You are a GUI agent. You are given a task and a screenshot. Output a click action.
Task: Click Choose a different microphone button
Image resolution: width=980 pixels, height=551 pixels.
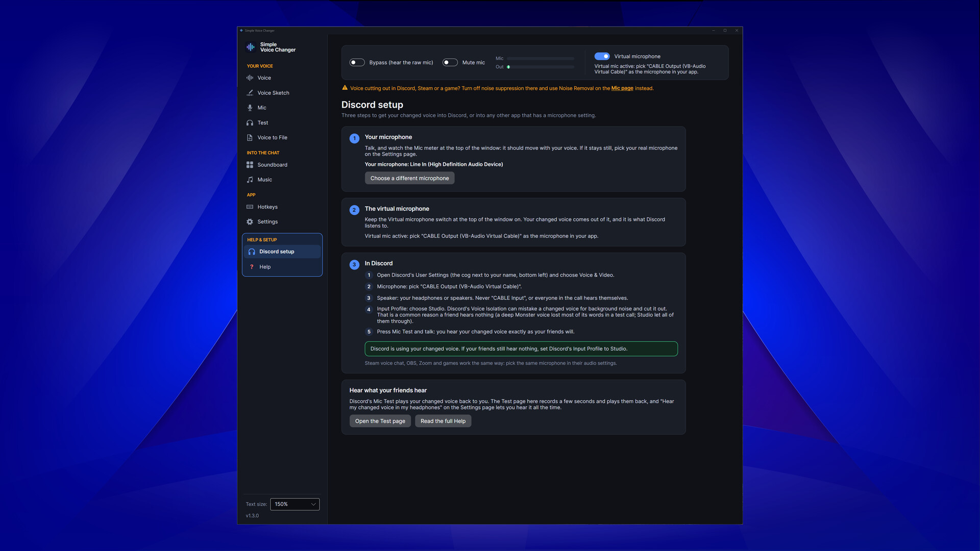pyautogui.click(x=409, y=178)
